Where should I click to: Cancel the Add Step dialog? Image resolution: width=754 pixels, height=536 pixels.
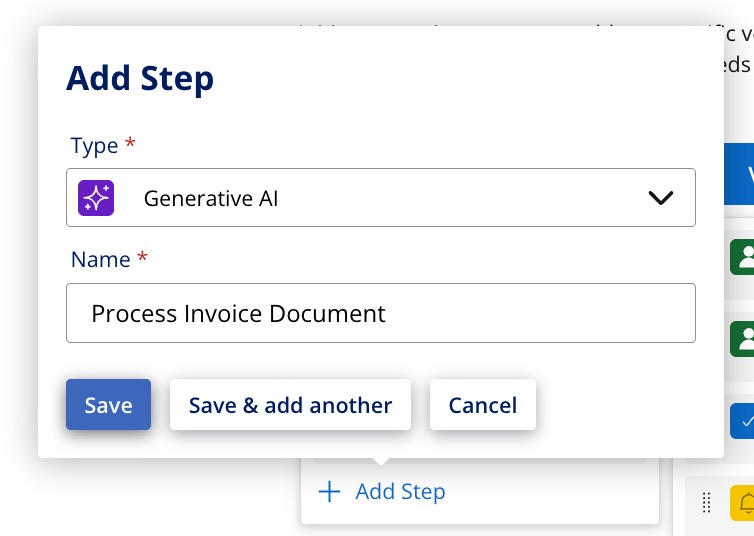[482, 405]
